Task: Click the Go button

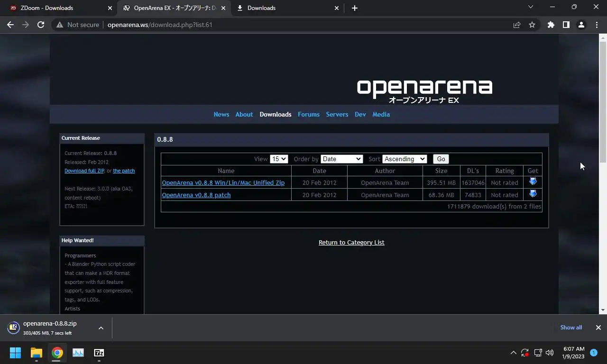Action: pos(441,159)
